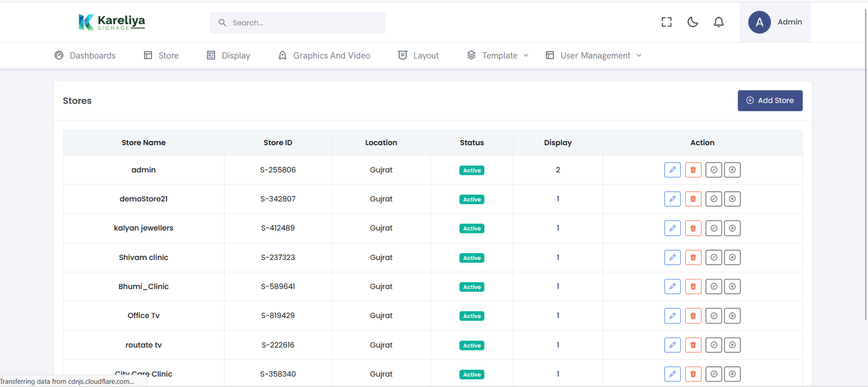This screenshot has width=868, height=387.
Task: Open the Admin avatar icon
Action: pyautogui.click(x=759, y=22)
